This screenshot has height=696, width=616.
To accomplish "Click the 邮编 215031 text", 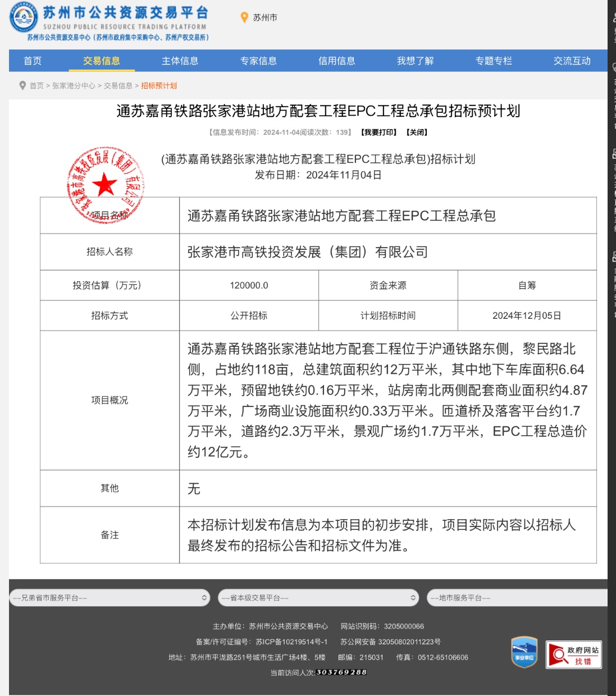I will (361, 657).
